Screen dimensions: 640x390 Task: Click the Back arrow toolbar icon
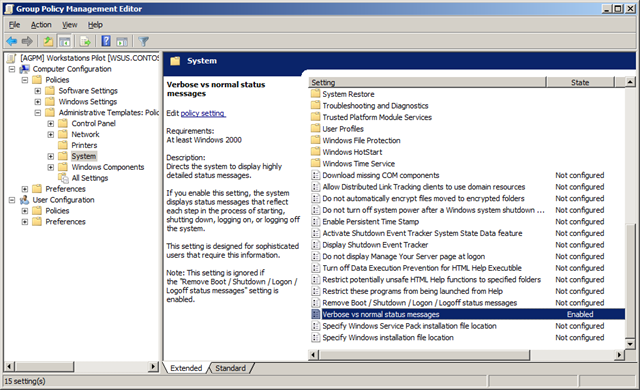12,41
